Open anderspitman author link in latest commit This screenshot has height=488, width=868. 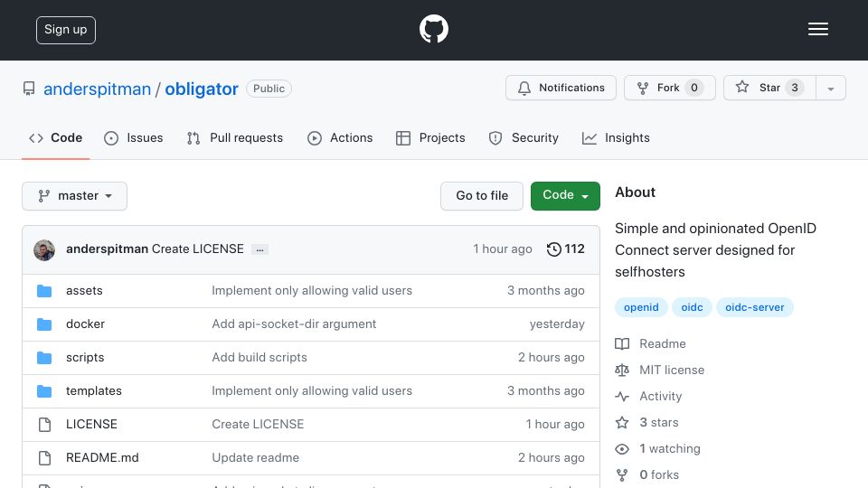coord(107,249)
